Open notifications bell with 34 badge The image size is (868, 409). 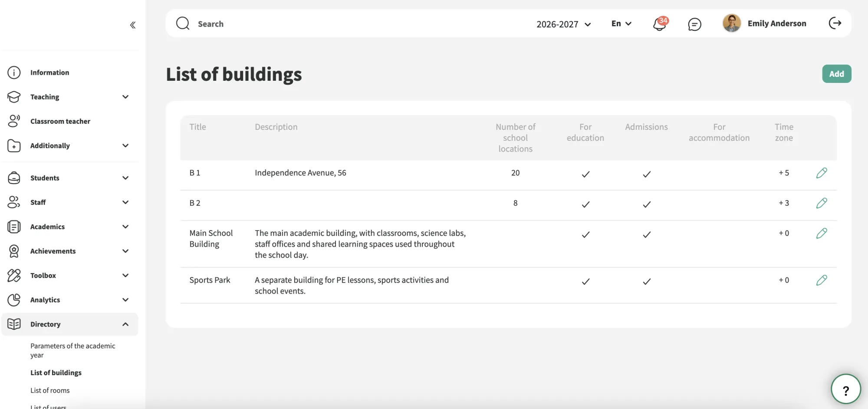(x=660, y=23)
